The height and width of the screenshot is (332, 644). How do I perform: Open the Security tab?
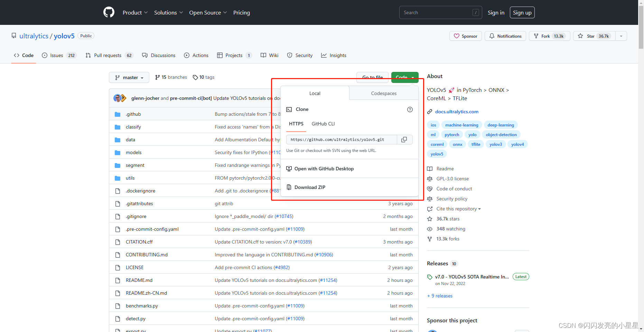300,55
